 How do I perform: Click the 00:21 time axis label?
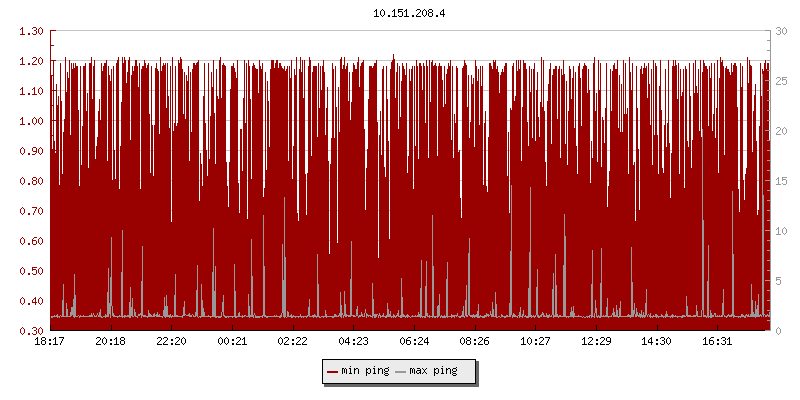click(x=232, y=342)
